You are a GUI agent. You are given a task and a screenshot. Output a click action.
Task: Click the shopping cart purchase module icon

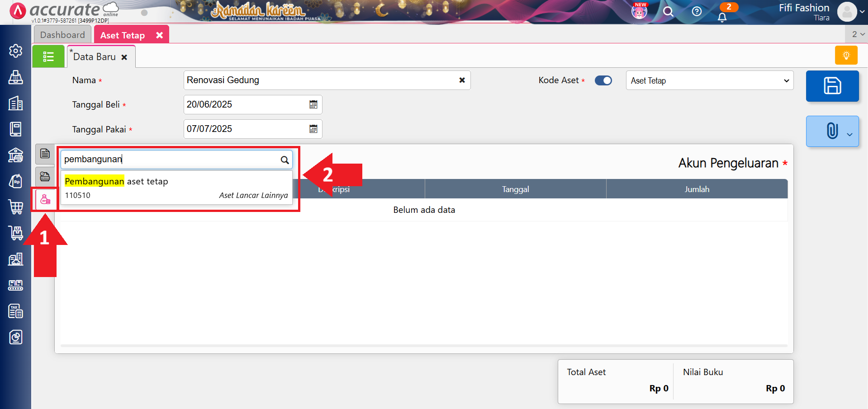coord(16,207)
